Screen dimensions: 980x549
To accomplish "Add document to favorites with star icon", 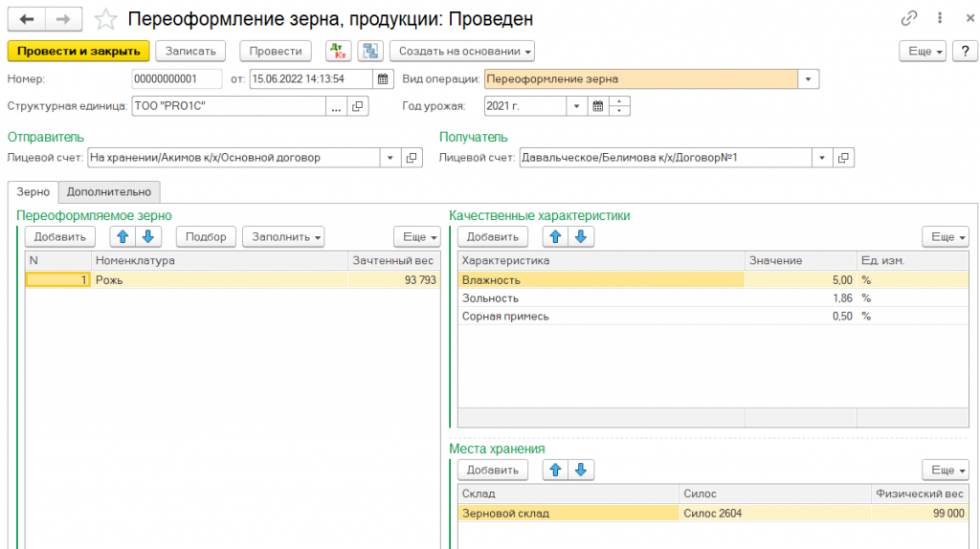I will (107, 19).
